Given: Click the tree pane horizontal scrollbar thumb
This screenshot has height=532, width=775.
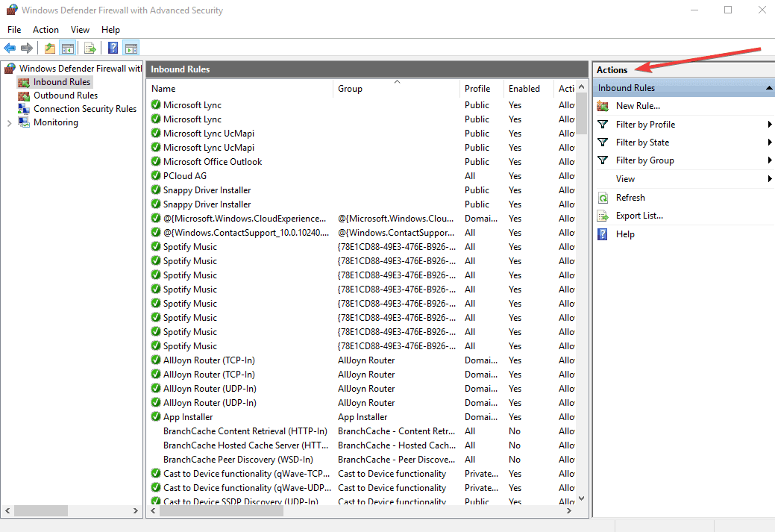Looking at the screenshot, I should (x=41, y=511).
